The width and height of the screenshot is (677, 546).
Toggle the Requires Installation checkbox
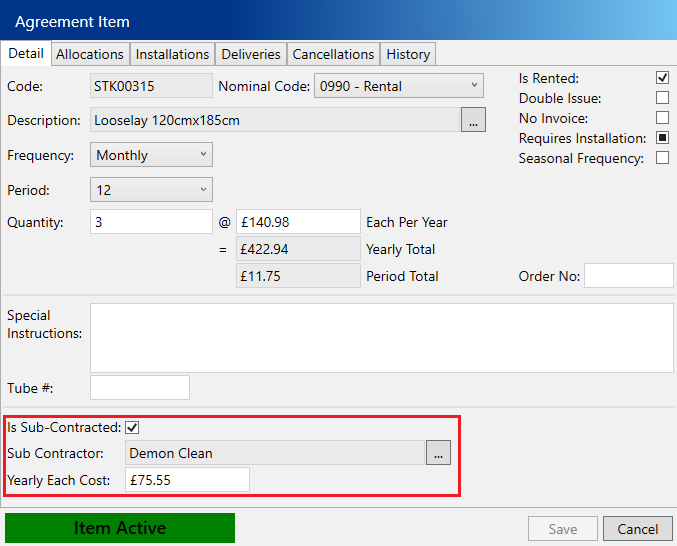pos(662,138)
